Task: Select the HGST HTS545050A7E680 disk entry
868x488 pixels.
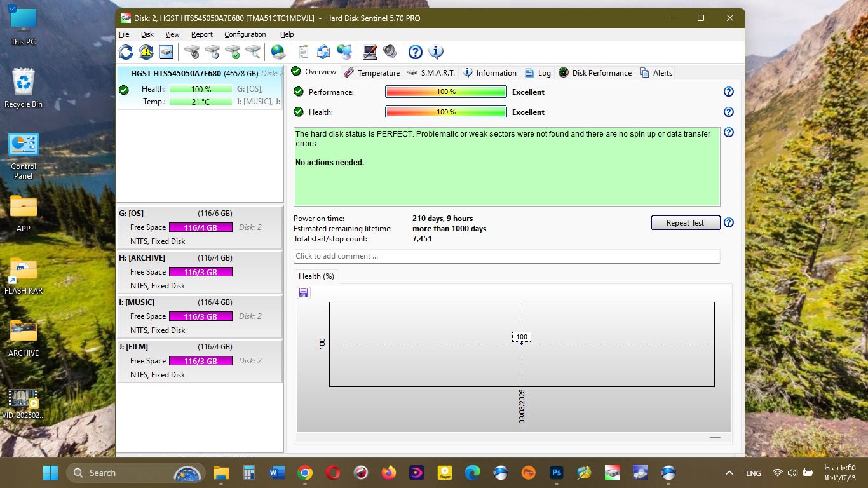Action: [x=200, y=87]
